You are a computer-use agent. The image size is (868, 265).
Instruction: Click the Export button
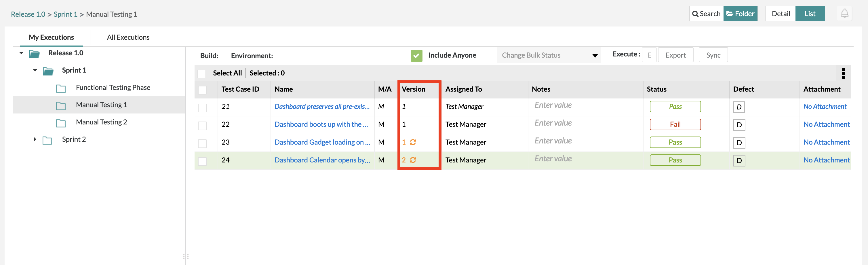point(675,55)
